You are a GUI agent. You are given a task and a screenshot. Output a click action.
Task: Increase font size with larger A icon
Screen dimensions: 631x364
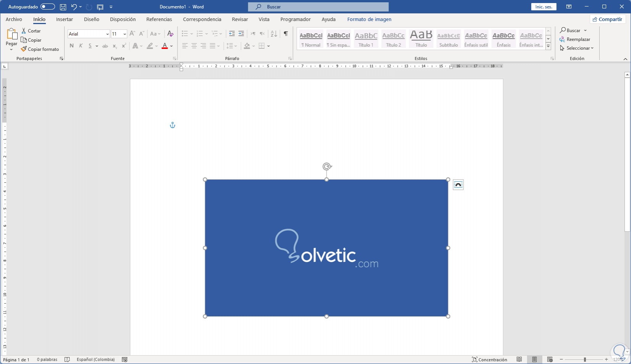pyautogui.click(x=132, y=34)
